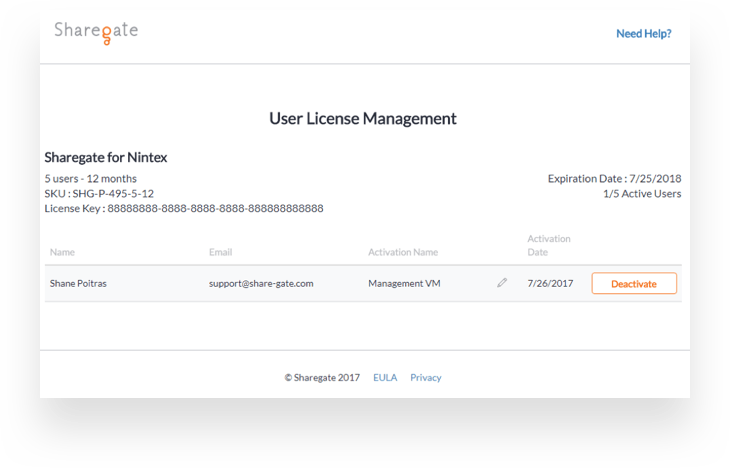
Task: Click the Email column header
Action: pos(220,252)
